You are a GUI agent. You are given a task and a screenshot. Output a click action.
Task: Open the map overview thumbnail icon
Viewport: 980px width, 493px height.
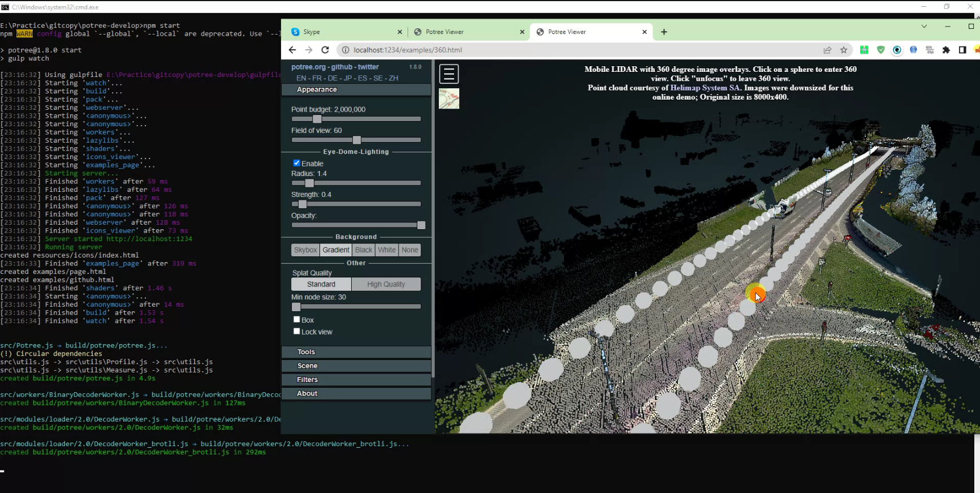point(449,98)
